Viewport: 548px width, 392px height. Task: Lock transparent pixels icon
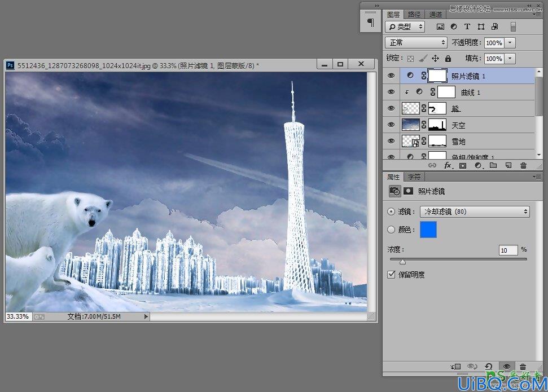click(411, 59)
